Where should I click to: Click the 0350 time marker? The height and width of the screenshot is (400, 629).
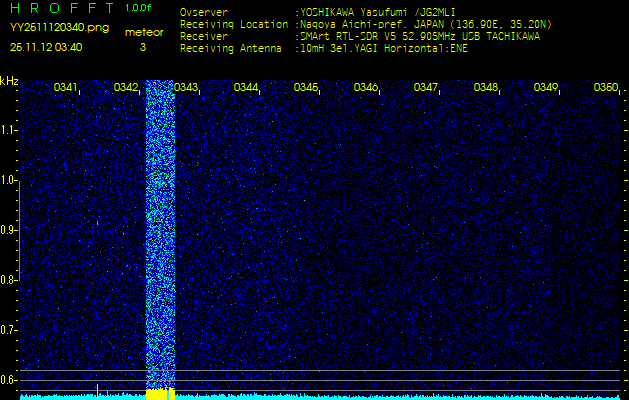coord(605,87)
